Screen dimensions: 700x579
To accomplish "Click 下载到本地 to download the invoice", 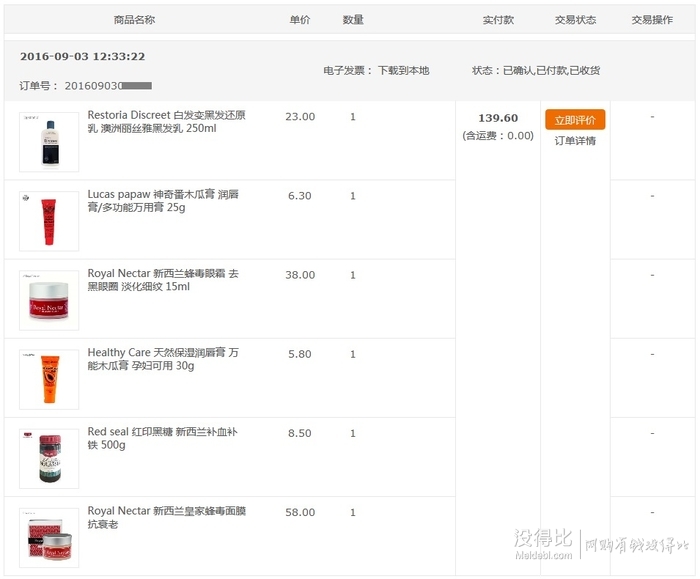I will pos(404,71).
